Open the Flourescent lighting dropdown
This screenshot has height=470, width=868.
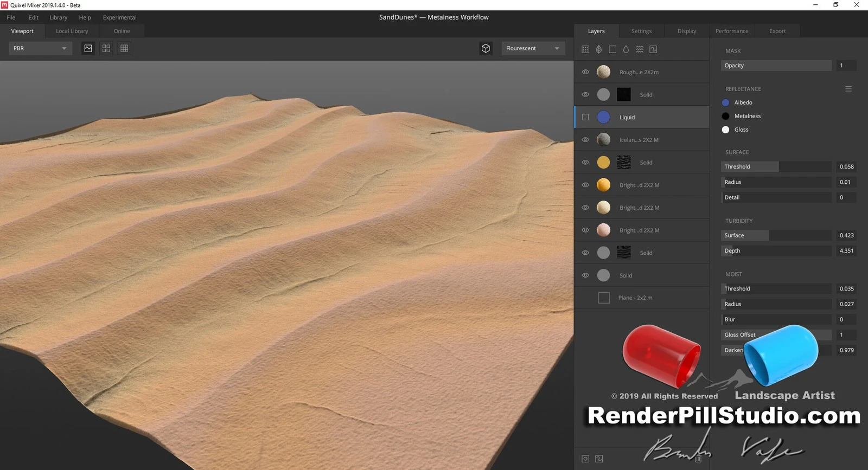click(533, 48)
